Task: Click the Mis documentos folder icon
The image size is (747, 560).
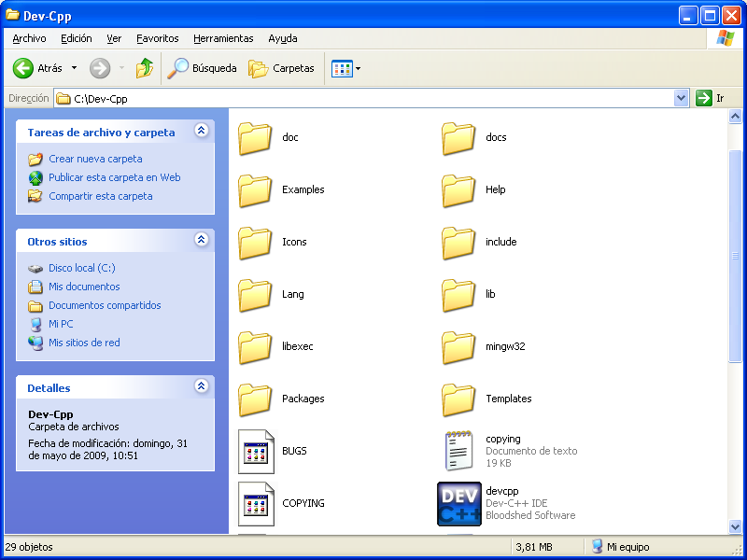Action: pyautogui.click(x=35, y=287)
